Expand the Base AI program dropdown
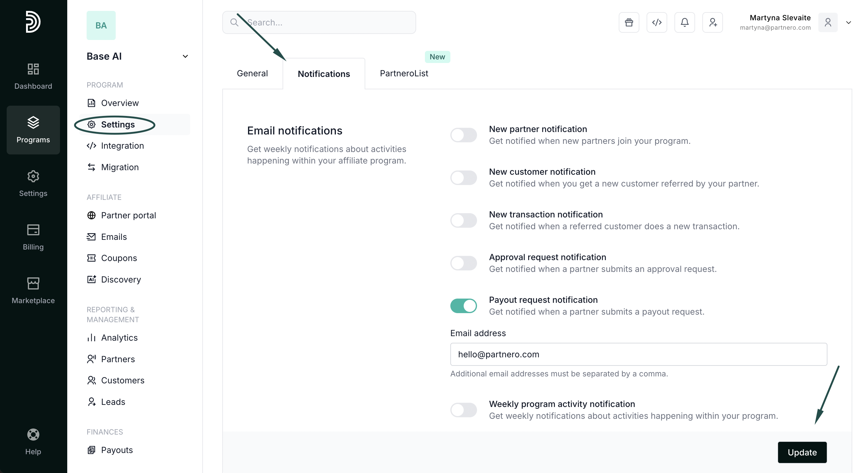Image resolution: width=868 pixels, height=473 pixels. [x=185, y=56]
